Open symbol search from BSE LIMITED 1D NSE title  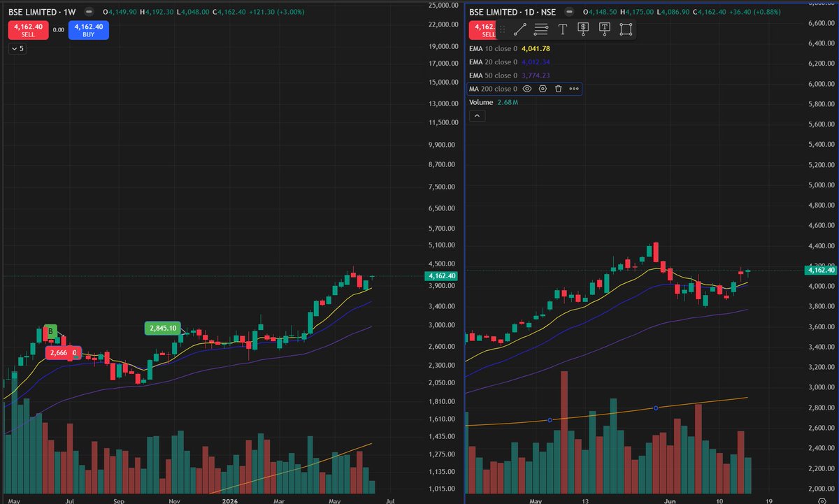coord(512,13)
